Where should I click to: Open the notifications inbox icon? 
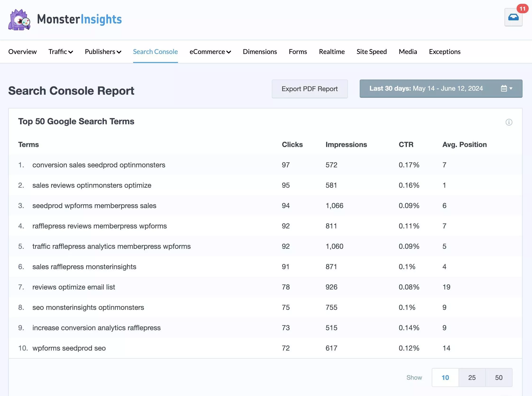(x=513, y=18)
